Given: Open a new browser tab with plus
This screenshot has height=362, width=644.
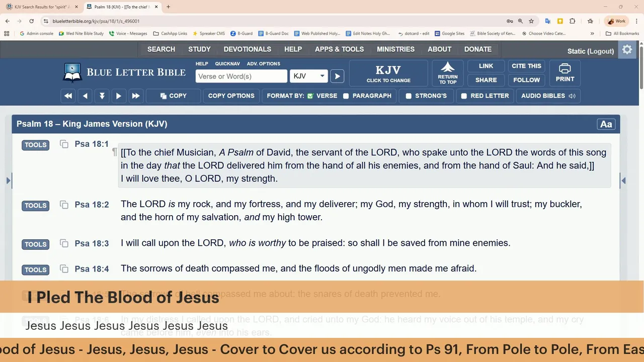Looking at the screenshot, I should (x=168, y=7).
